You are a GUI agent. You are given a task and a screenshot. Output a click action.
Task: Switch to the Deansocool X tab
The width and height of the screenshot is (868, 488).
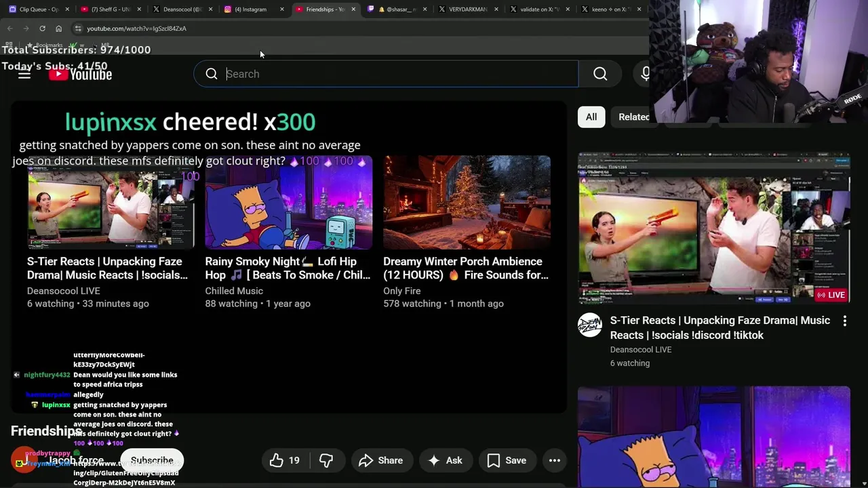click(182, 9)
